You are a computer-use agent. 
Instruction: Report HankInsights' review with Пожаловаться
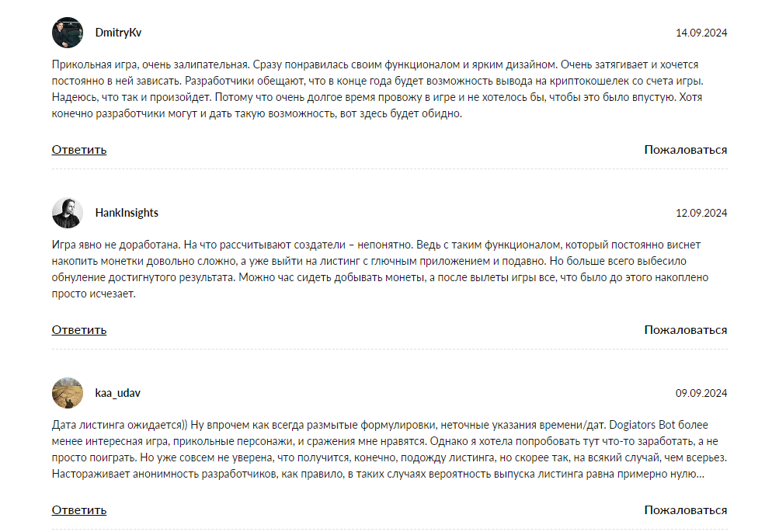686,330
